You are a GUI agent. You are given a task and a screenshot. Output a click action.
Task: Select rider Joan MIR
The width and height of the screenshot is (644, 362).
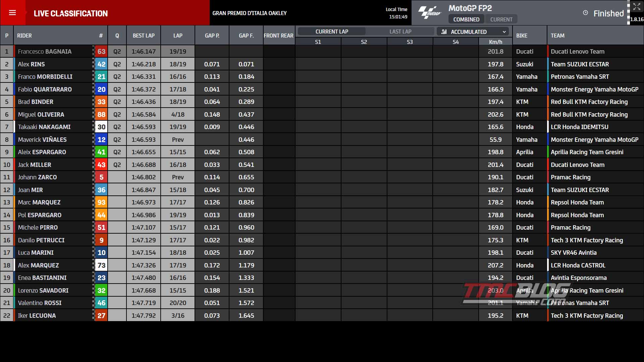coord(30,190)
